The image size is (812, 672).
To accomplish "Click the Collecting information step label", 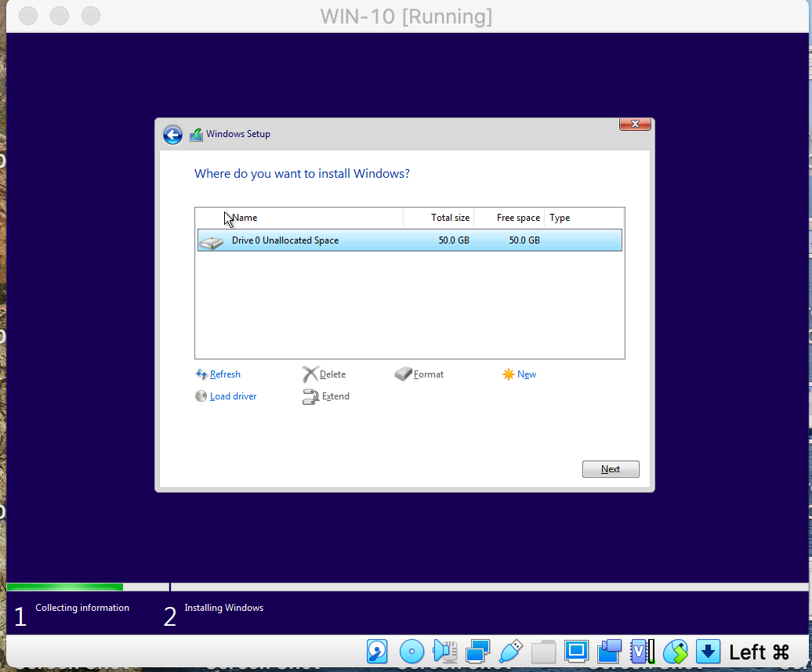I will pyautogui.click(x=82, y=608).
